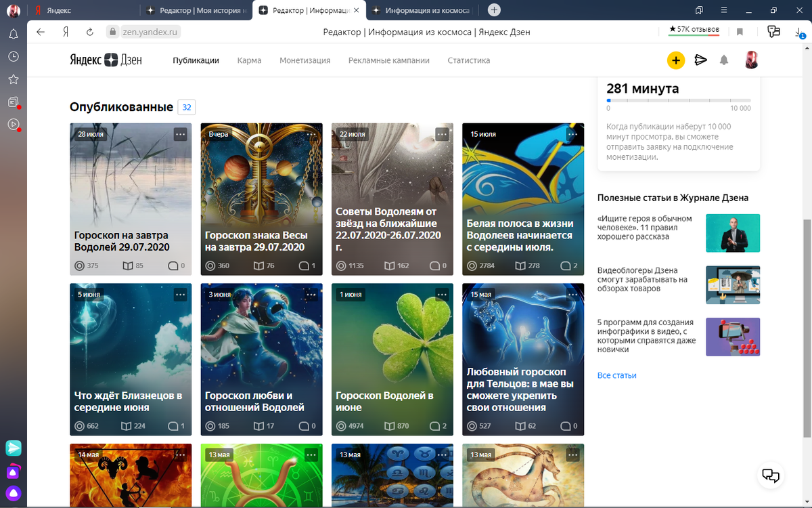The height and width of the screenshot is (508, 812).
Task: Open article 5 программ для создания инфографики
Action: point(646,336)
